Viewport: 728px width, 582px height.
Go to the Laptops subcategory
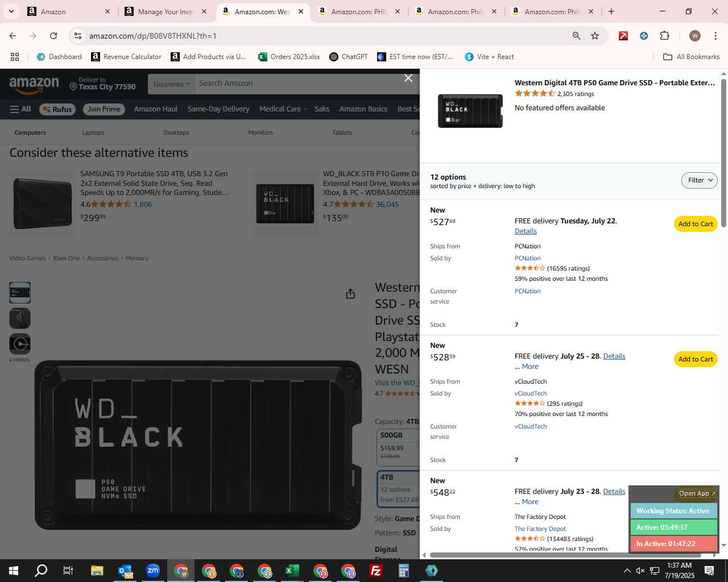(x=93, y=132)
